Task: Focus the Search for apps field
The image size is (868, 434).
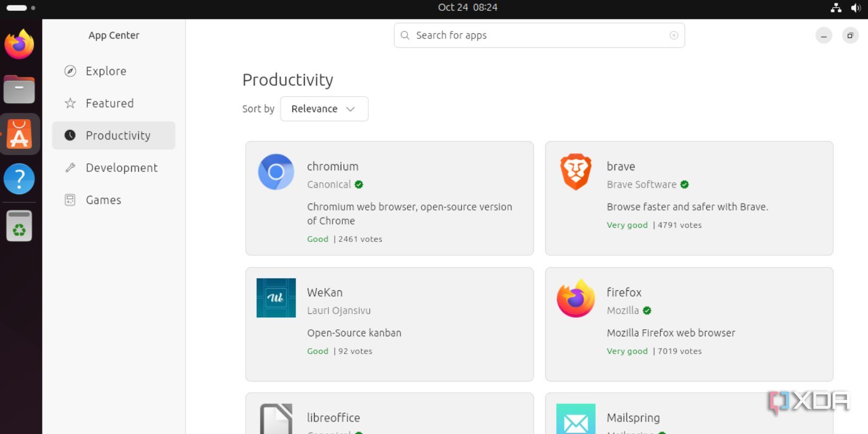Action: pyautogui.click(x=539, y=35)
